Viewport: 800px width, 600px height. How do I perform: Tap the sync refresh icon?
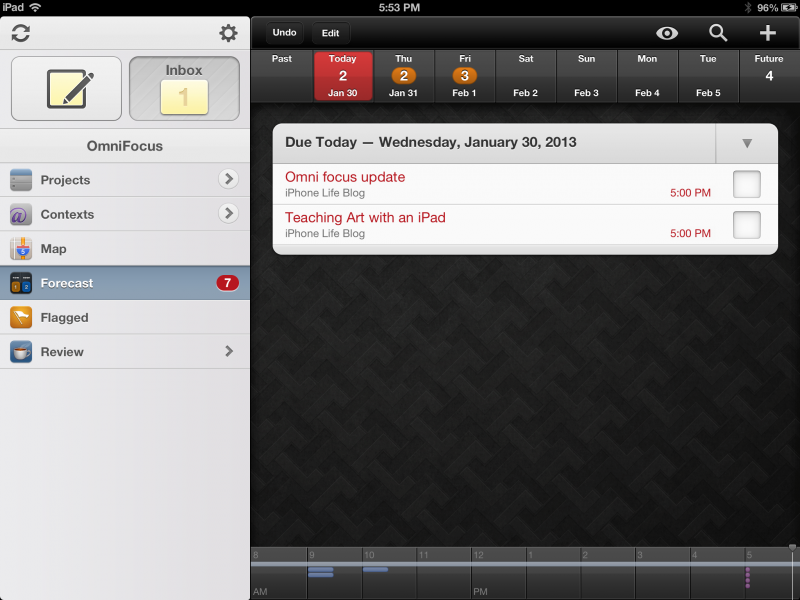[20, 33]
